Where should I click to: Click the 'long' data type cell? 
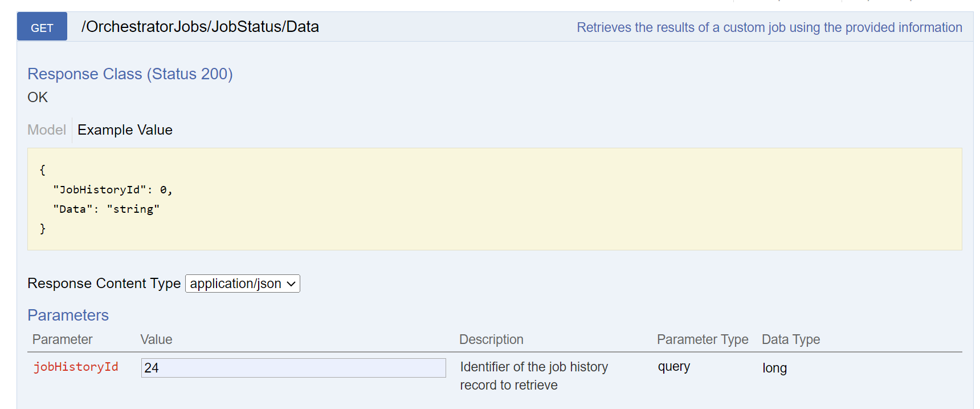[x=774, y=368]
